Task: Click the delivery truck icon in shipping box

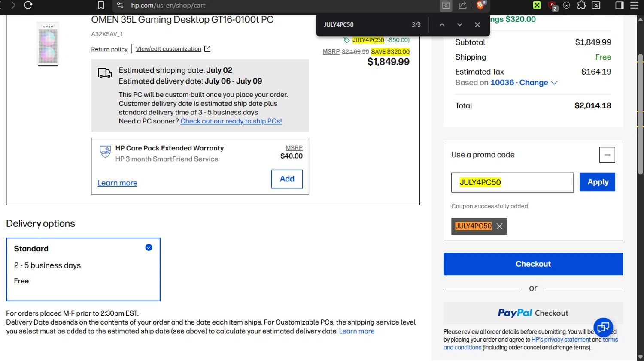Action: (105, 73)
